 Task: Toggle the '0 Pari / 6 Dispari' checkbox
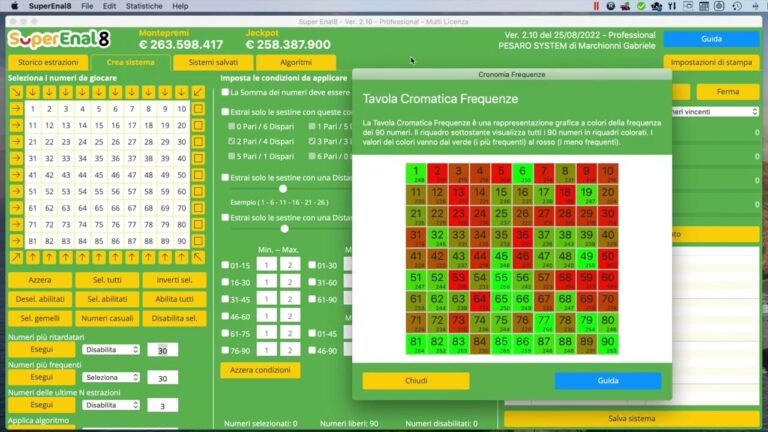(232, 126)
